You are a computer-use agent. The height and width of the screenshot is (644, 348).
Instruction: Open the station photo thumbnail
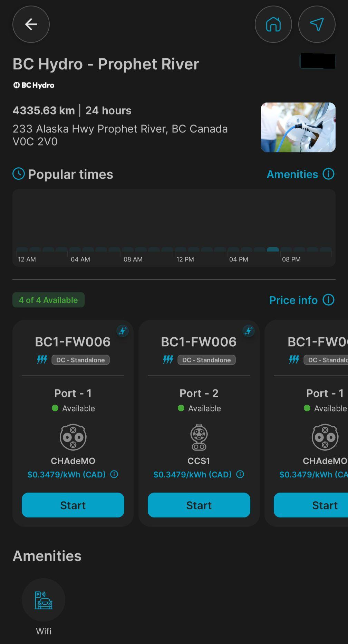(x=298, y=127)
